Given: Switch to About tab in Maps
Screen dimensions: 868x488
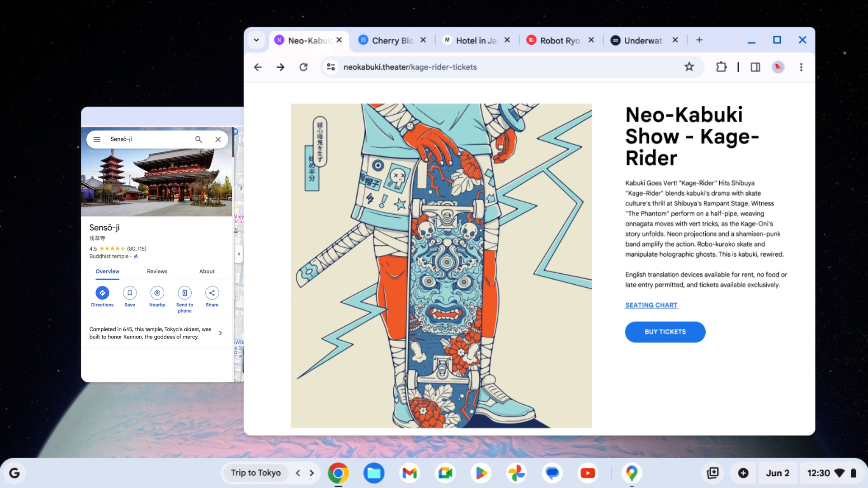Looking at the screenshot, I should click(207, 271).
